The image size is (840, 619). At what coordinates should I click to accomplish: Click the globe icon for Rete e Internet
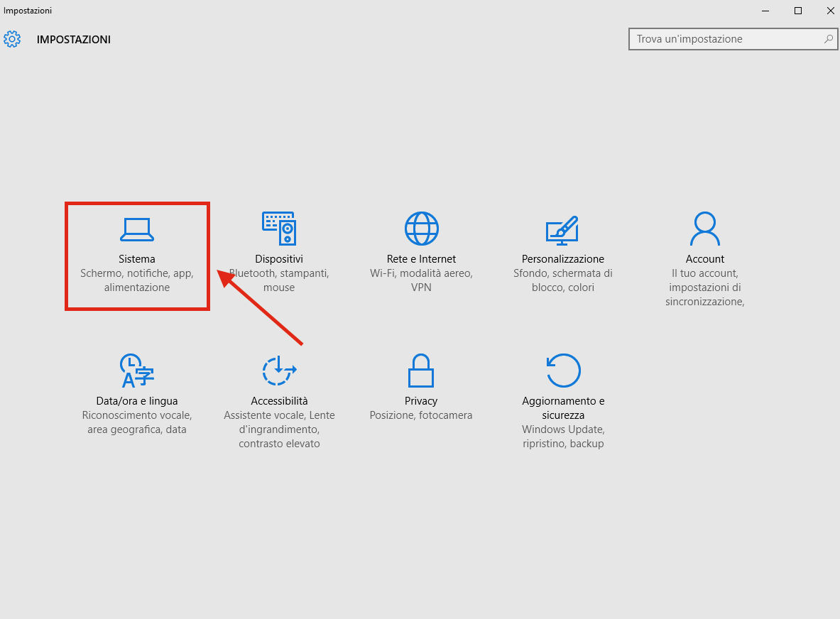[x=421, y=229]
